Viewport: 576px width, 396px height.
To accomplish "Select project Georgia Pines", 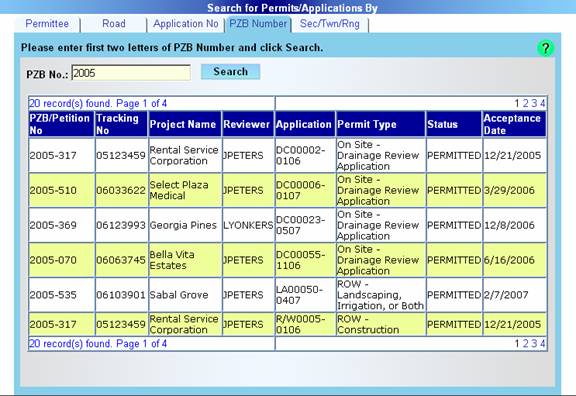I will [x=183, y=225].
